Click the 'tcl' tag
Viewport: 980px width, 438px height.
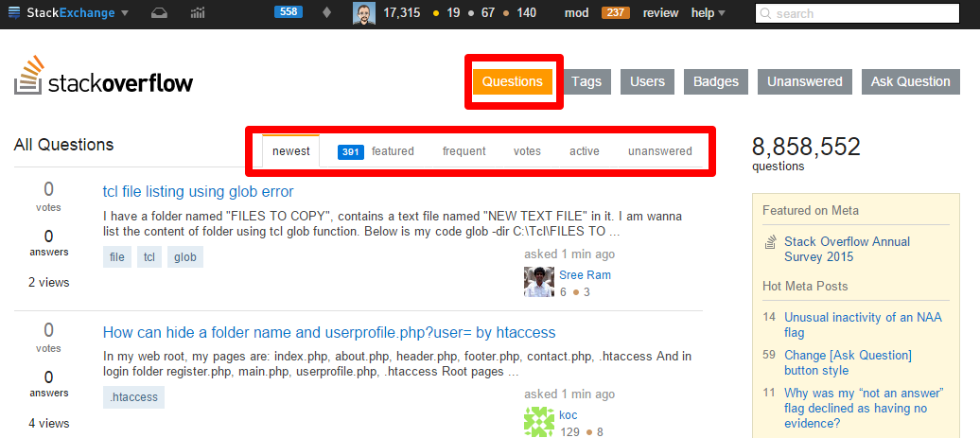coord(149,257)
